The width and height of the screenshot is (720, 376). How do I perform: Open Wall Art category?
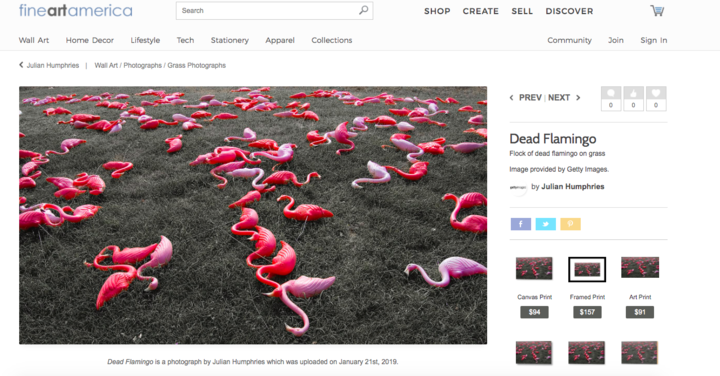pos(34,40)
